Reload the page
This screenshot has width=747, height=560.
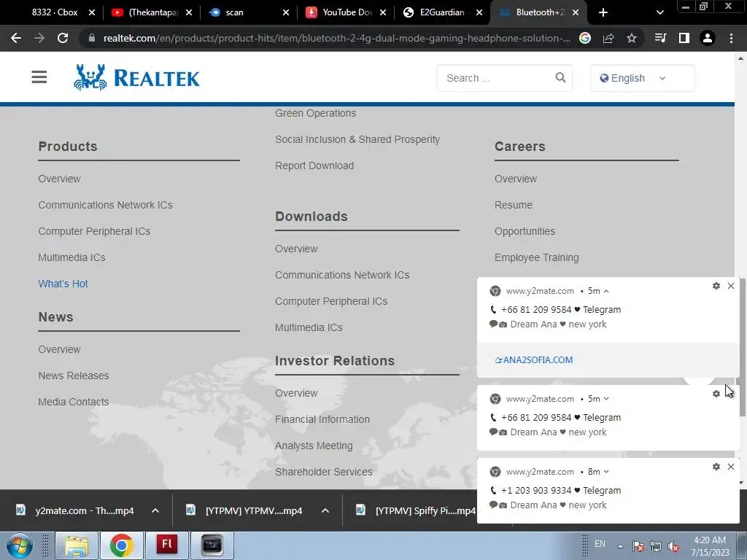coord(63,38)
